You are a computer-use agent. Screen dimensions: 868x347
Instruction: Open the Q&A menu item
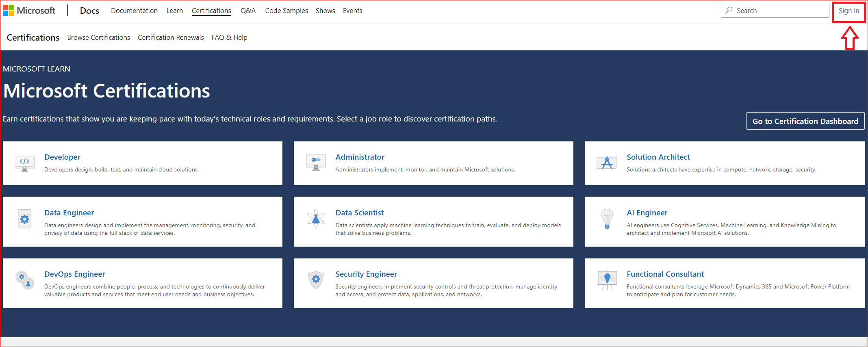coord(248,11)
